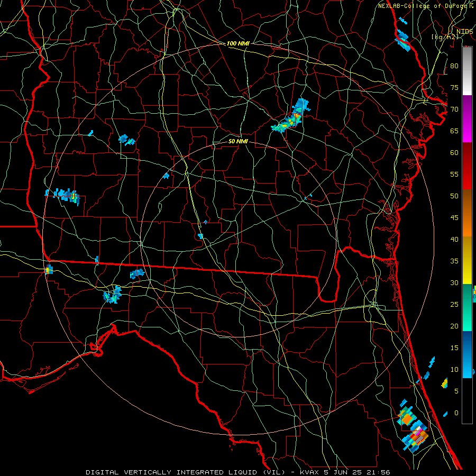The image size is (476, 476).
Task: Click the scale value 25
Action: click(x=454, y=305)
